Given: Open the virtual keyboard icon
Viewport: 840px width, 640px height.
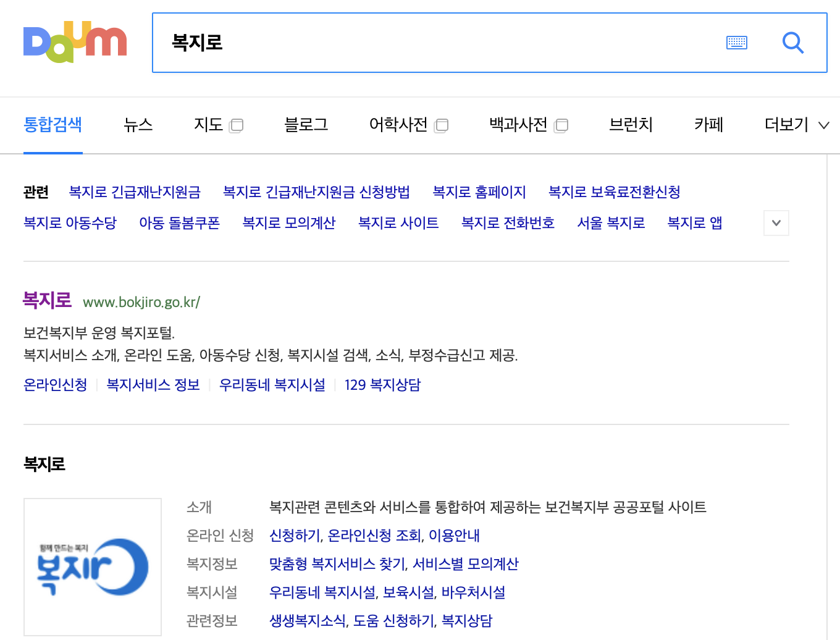Looking at the screenshot, I should (x=737, y=43).
